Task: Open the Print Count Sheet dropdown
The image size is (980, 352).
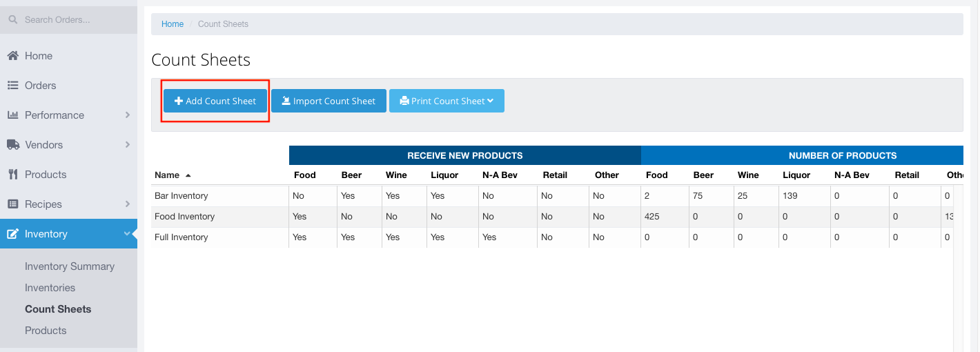Action: click(447, 101)
